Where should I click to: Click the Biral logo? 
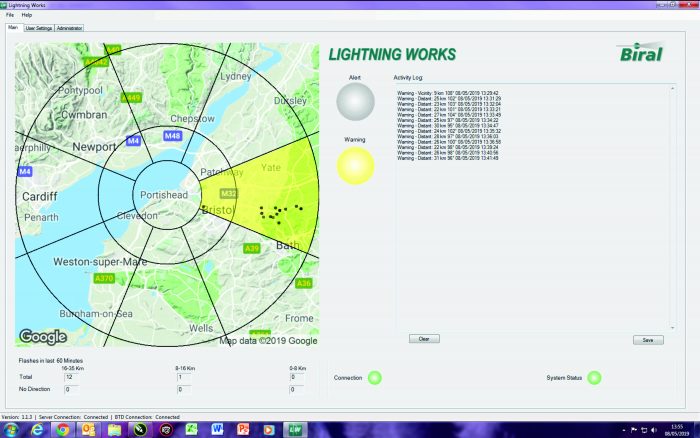(x=641, y=54)
